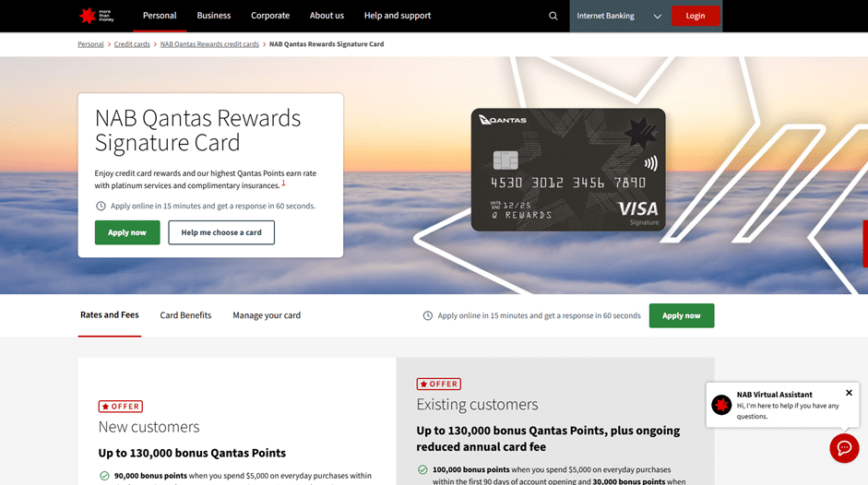Open the red chat bubble icon
The image size is (868, 485).
[844, 448]
